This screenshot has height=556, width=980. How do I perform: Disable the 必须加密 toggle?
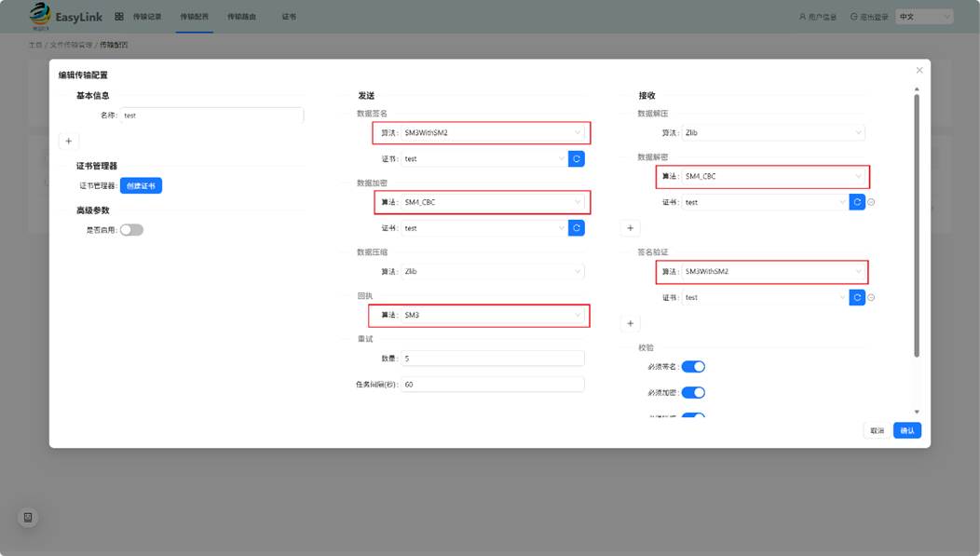pyautogui.click(x=693, y=393)
